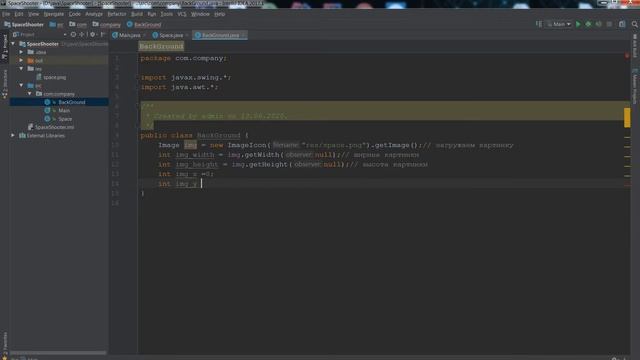640x360 pixels.
Task: Open the Refactor menu
Action: pos(117,14)
